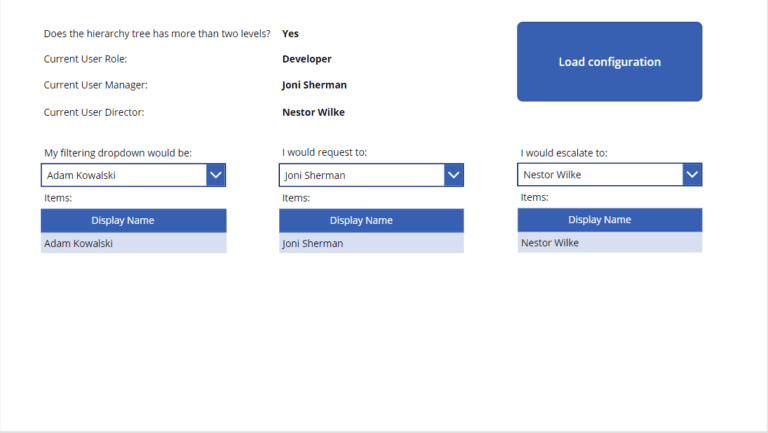
Task: Select the Adam Kowalski table row
Action: (133, 243)
